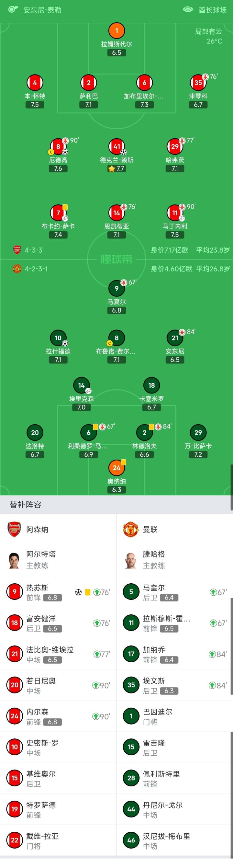The image size is (233, 868).
Task: Click the Arsenal crest beside 4-3-3
Action: [x=17, y=250]
